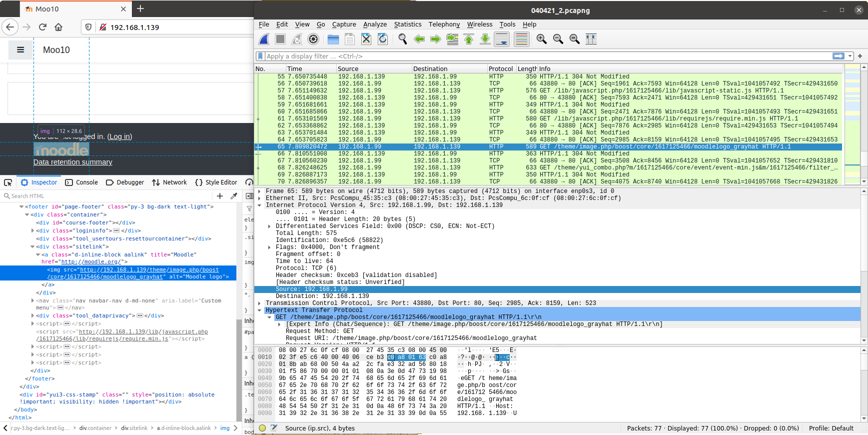Open the Statistics menu
This screenshot has width=868, height=435.
tap(408, 24)
